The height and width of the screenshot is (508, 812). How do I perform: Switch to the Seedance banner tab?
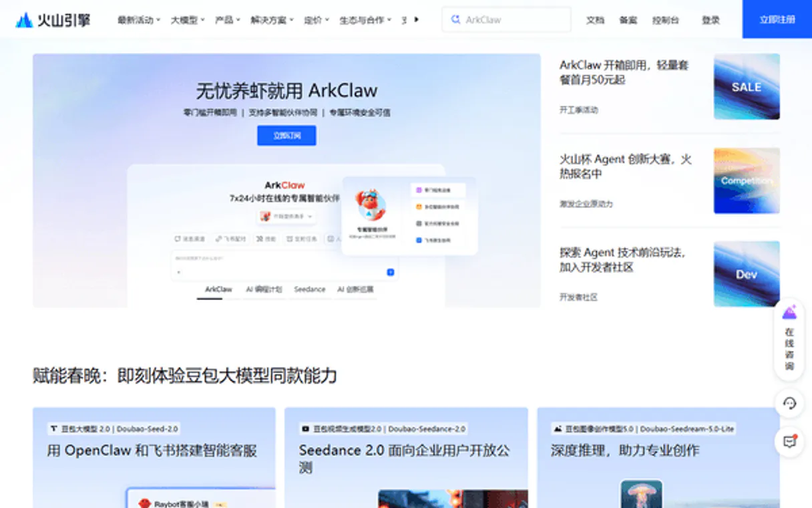click(310, 289)
